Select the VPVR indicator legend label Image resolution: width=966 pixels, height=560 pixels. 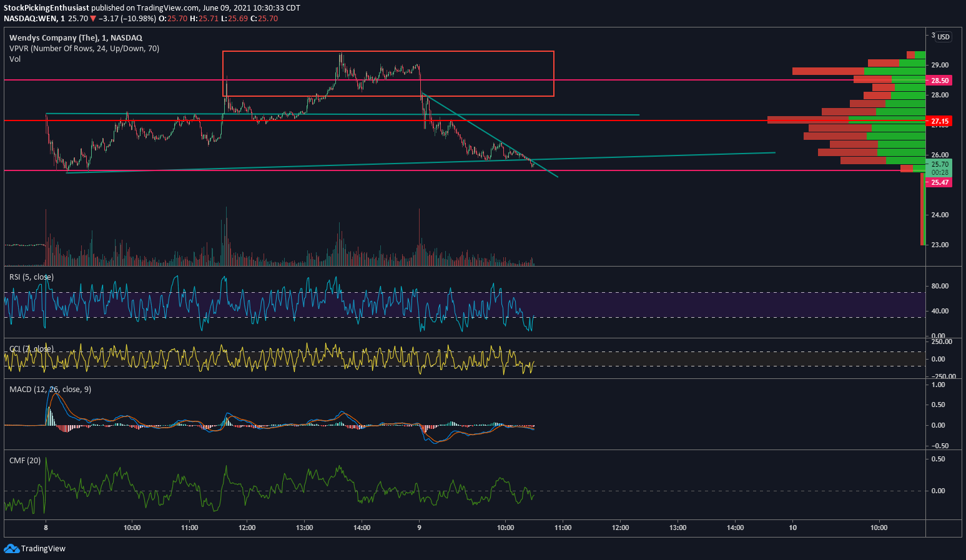click(84, 49)
